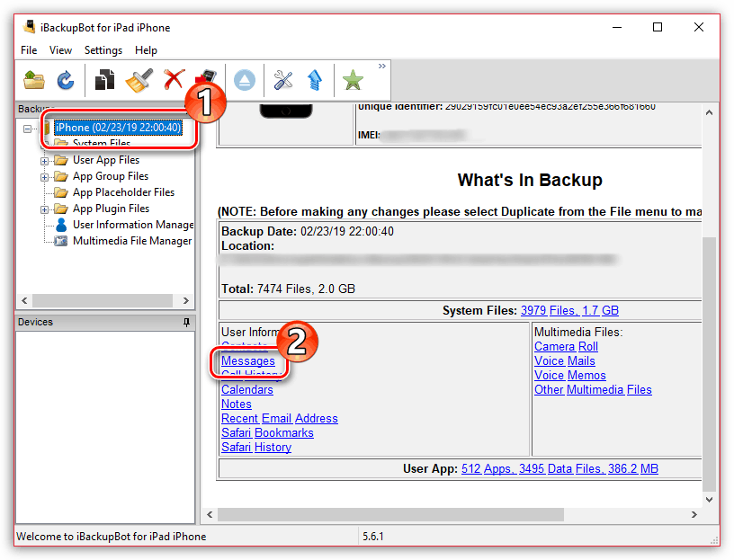Click main pane scroll up arrow
The height and width of the screenshot is (560, 734).
709,112
